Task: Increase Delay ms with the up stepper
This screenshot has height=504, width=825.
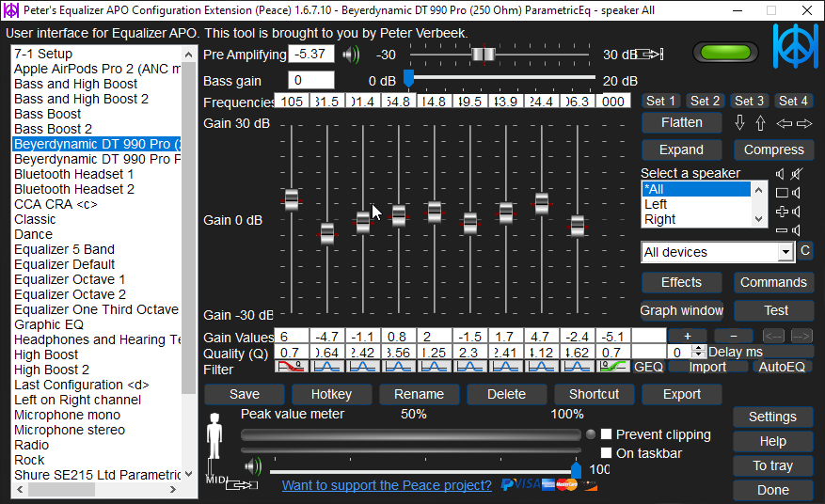Action: [x=698, y=348]
